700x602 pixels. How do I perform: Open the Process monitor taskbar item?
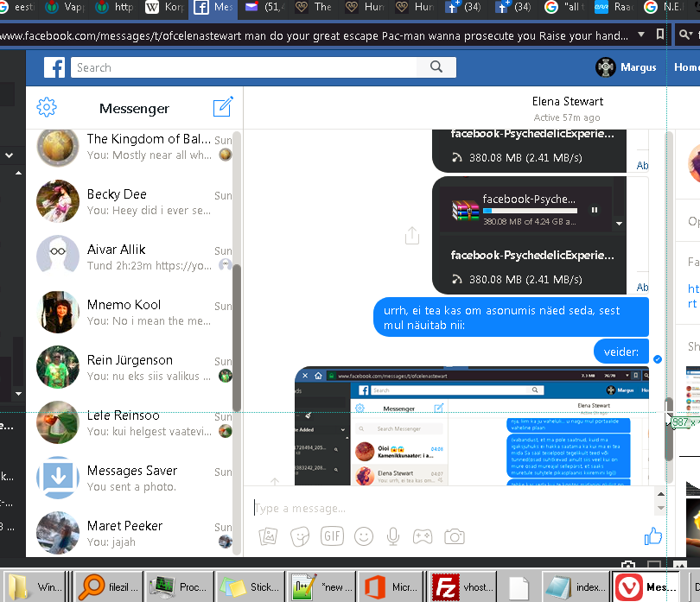click(180, 586)
